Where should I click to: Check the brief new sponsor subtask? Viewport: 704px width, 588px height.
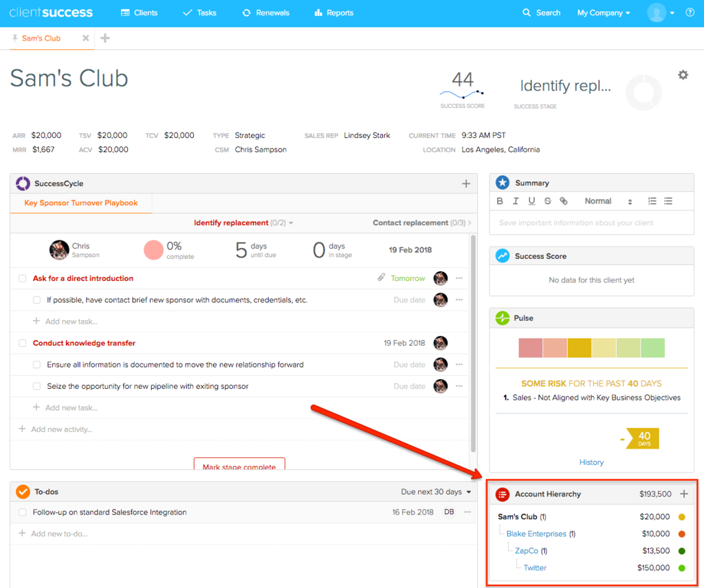click(x=36, y=300)
